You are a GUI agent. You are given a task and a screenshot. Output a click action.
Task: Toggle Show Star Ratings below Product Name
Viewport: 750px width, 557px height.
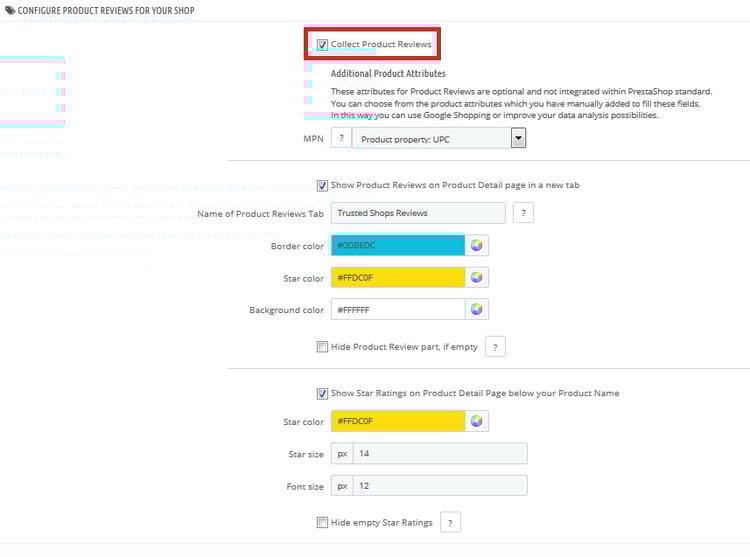tap(322, 393)
